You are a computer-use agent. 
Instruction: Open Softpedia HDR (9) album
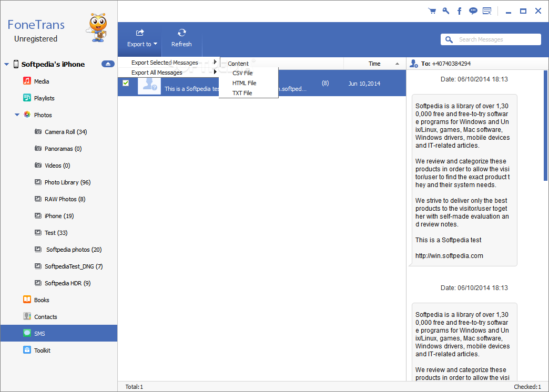68,283
